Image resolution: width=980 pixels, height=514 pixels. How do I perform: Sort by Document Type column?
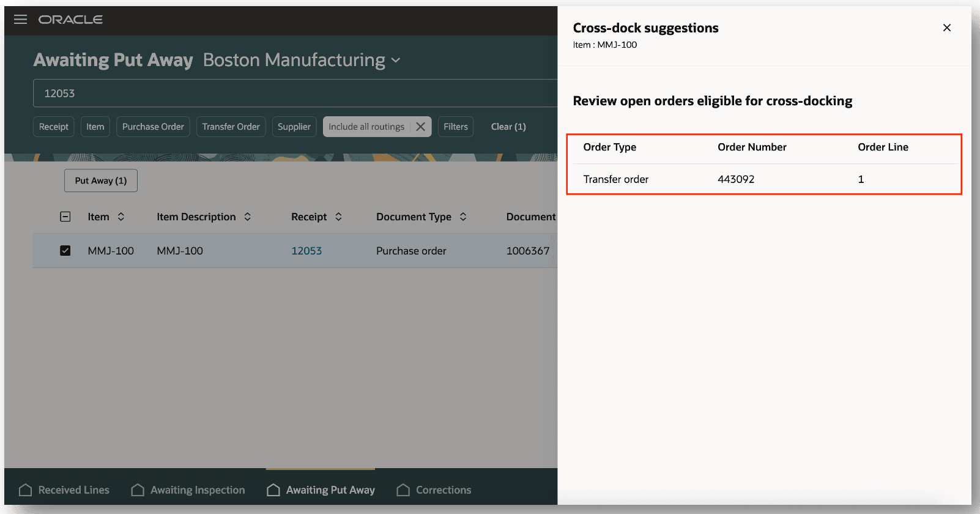463,217
